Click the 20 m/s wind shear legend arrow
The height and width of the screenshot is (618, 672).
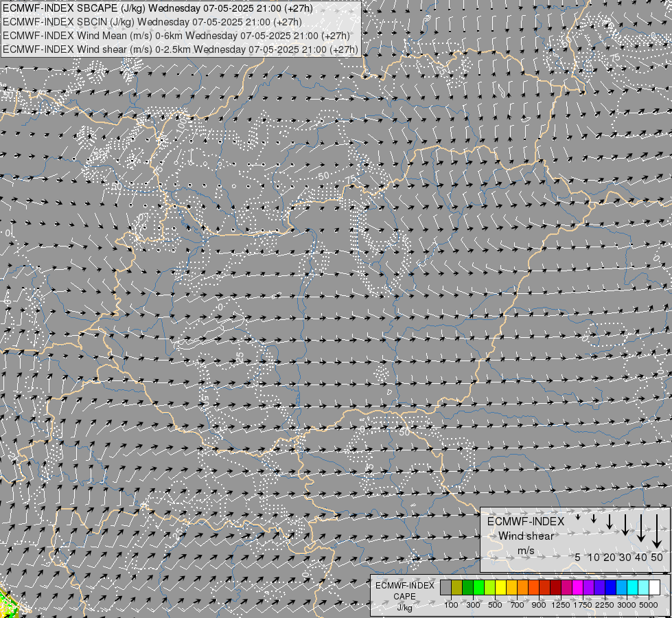pyautogui.click(x=610, y=522)
